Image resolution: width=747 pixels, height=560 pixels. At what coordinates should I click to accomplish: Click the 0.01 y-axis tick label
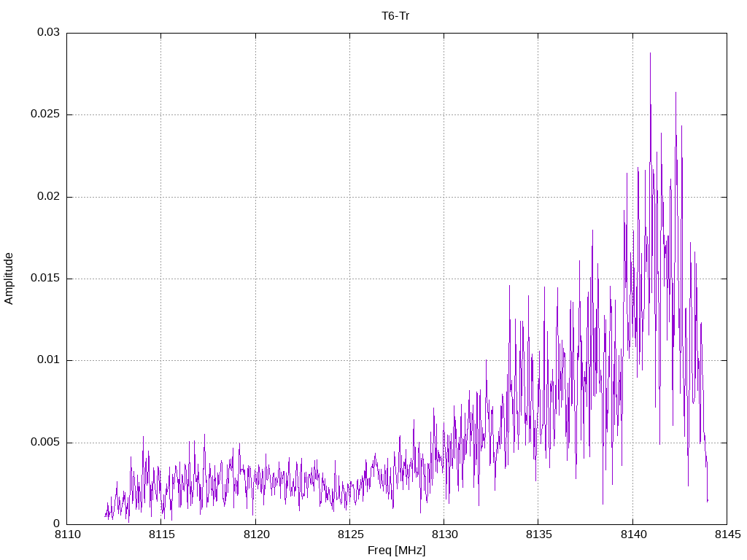[x=49, y=360]
